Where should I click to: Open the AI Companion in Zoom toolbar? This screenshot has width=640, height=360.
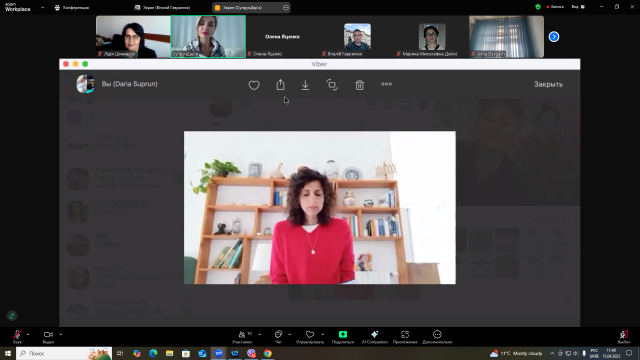pyautogui.click(x=374, y=337)
